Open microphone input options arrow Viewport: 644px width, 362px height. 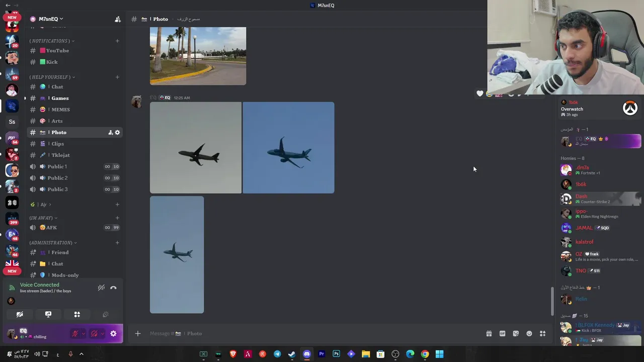[83, 333]
